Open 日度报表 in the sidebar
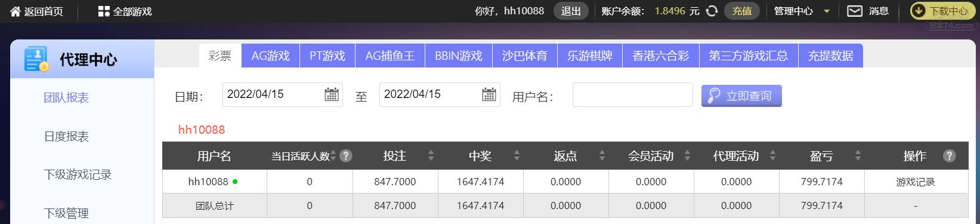This screenshot has height=224, width=980. coord(66,136)
